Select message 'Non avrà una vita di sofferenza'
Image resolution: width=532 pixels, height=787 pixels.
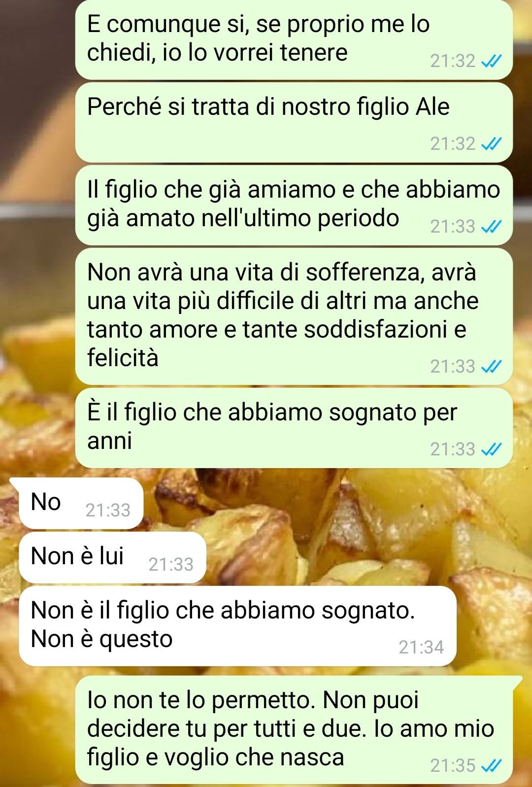pyautogui.click(x=294, y=316)
